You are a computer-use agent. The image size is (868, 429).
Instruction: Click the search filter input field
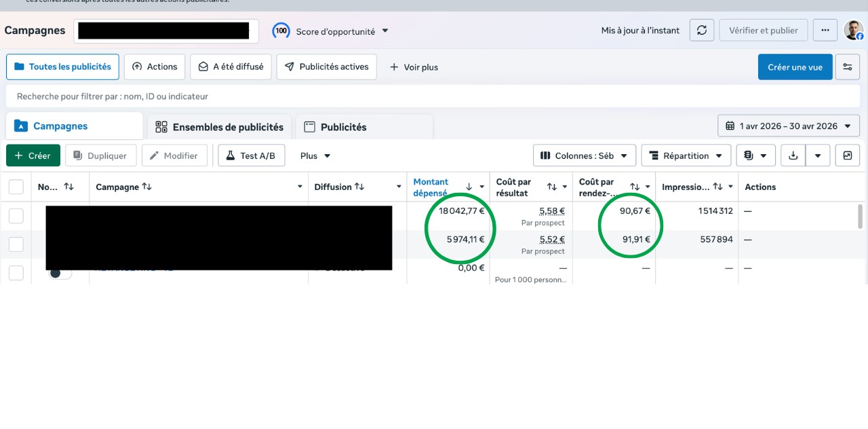(x=433, y=96)
